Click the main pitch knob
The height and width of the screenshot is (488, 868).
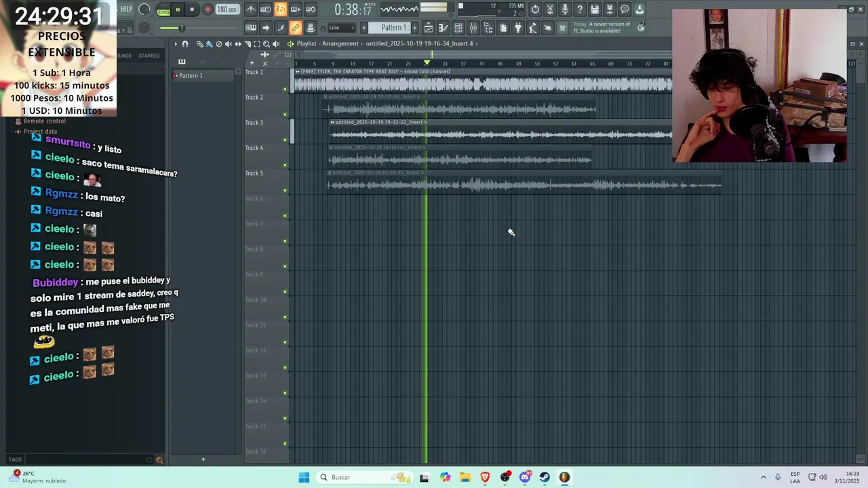click(x=144, y=28)
